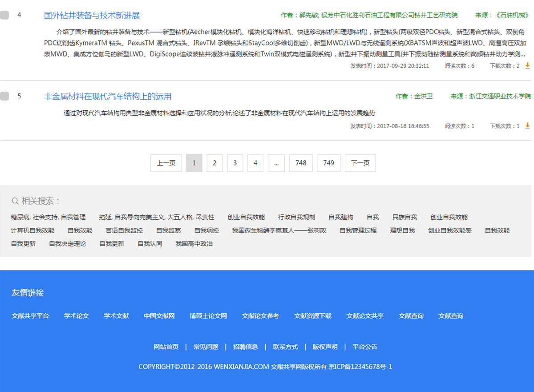Select page 748 in pagination
The height and width of the screenshot is (392, 534).
(301, 163)
